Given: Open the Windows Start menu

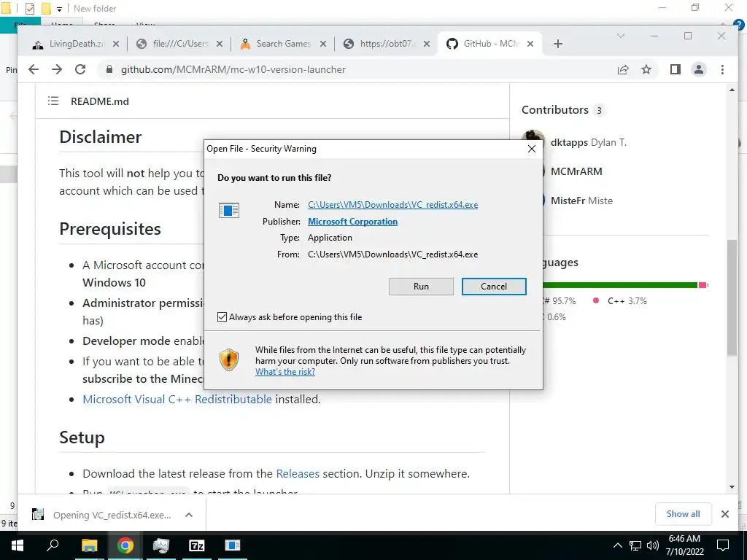Looking at the screenshot, I should [x=18, y=545].
